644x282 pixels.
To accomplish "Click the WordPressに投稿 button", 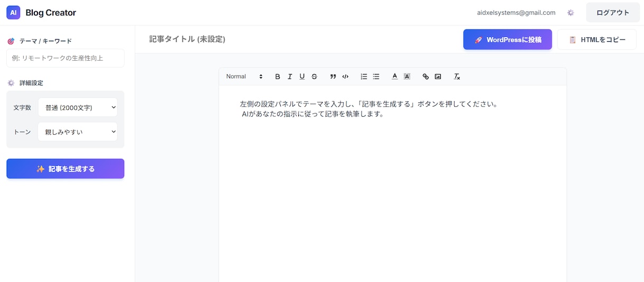I will 508,40.
